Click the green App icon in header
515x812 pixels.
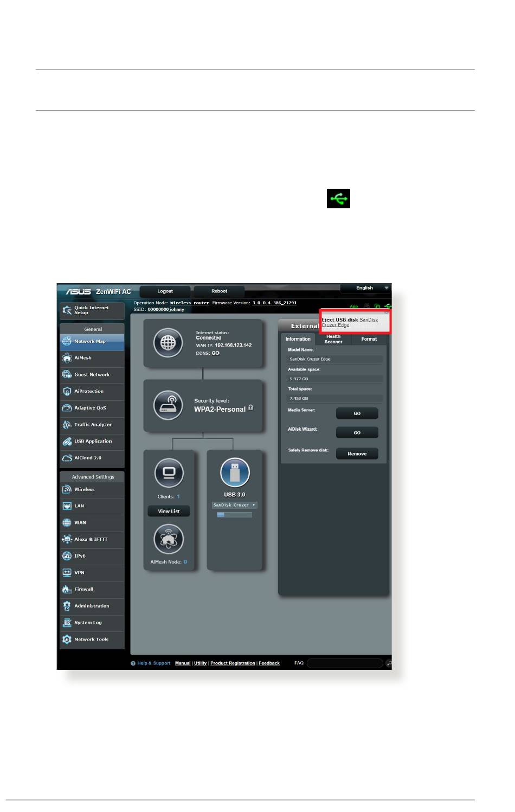pos(353,306)
